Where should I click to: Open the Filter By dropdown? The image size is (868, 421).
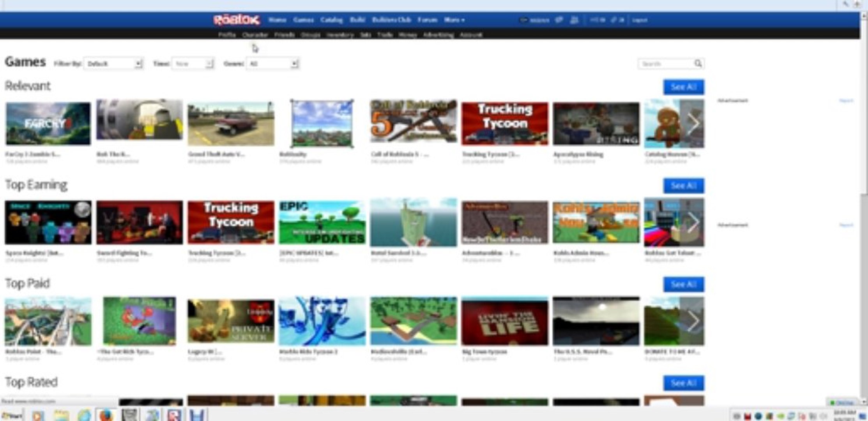113,64
